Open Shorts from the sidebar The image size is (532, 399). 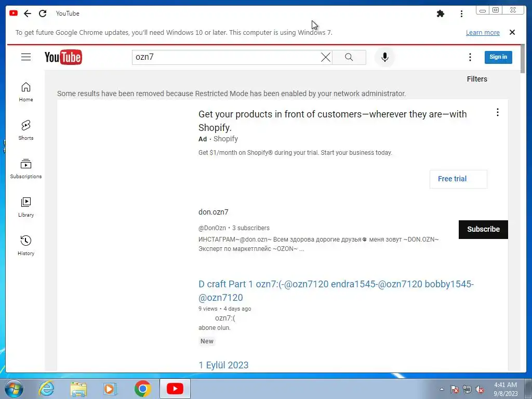coord(26,130)
